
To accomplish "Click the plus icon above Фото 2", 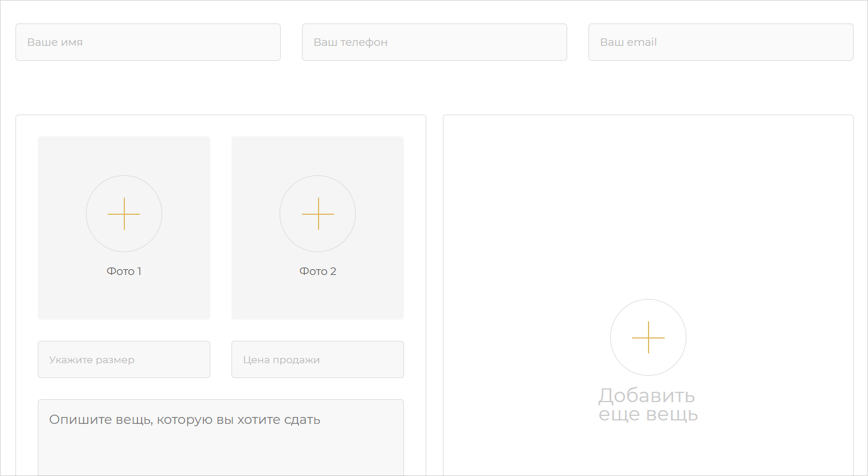I will click(317, 214).
